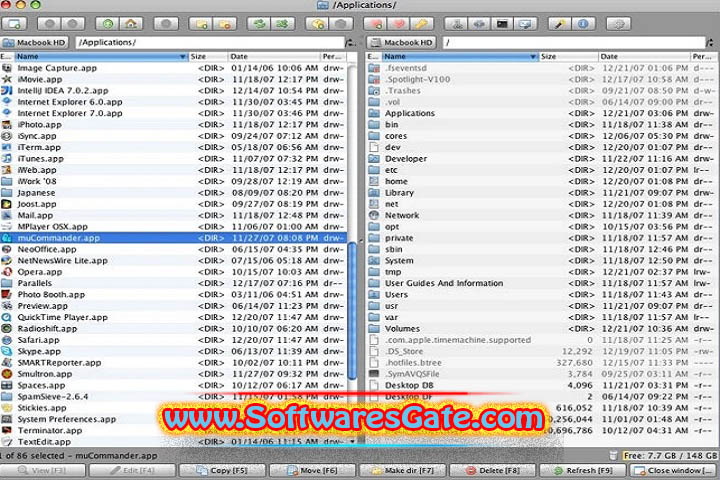
Task: Select QuickTime Player.app row
Action: click(174, 317)
